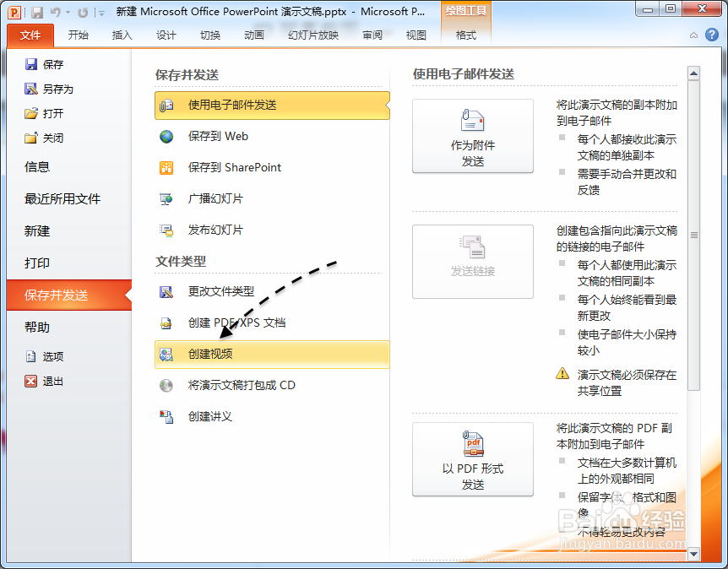Viewport: 728px width, 569px height.
Task: Select the 文件 tab
Action: click(x=30, y=35)
